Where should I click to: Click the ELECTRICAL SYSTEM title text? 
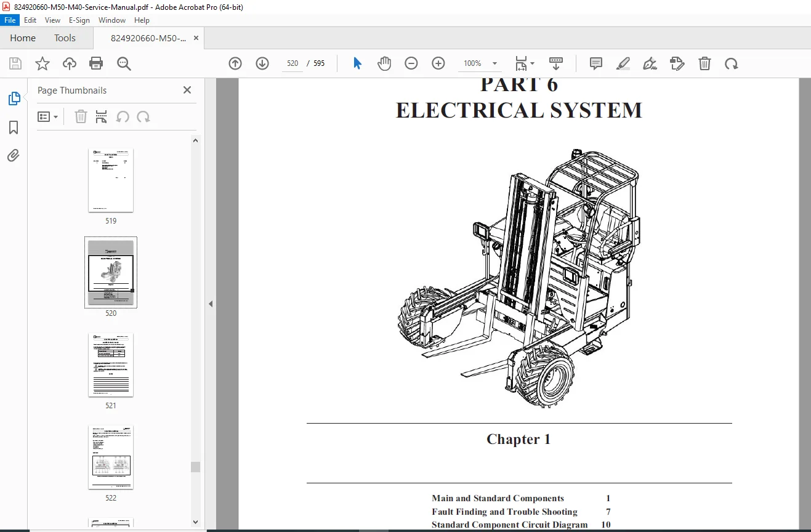519,110
